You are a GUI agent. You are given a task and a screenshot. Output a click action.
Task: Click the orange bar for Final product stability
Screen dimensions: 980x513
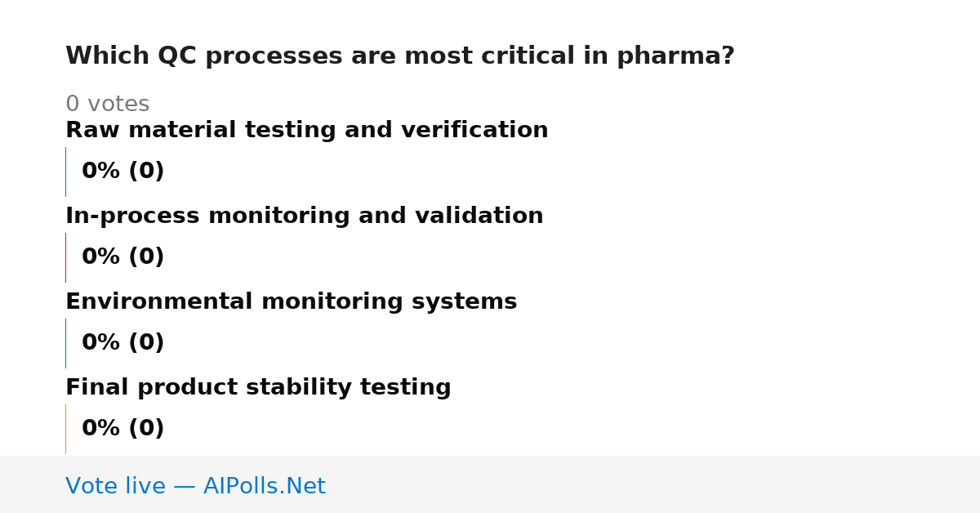65,429
